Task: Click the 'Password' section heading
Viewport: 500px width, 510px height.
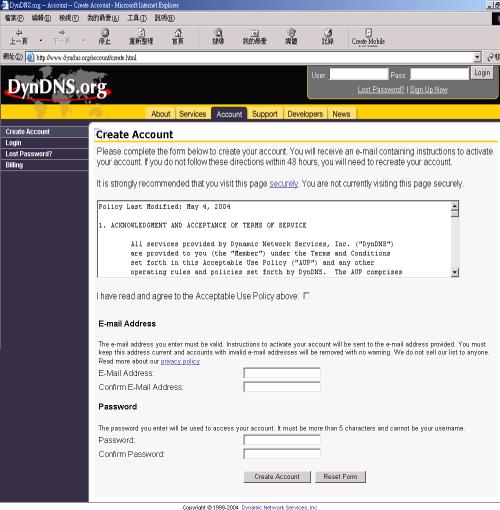Action: click(118, 407)
